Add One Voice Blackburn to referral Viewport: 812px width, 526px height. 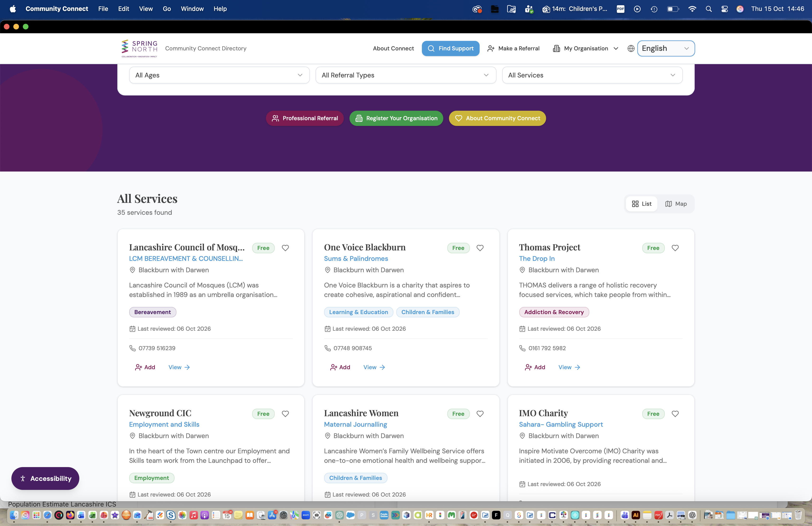pos(340,367)
